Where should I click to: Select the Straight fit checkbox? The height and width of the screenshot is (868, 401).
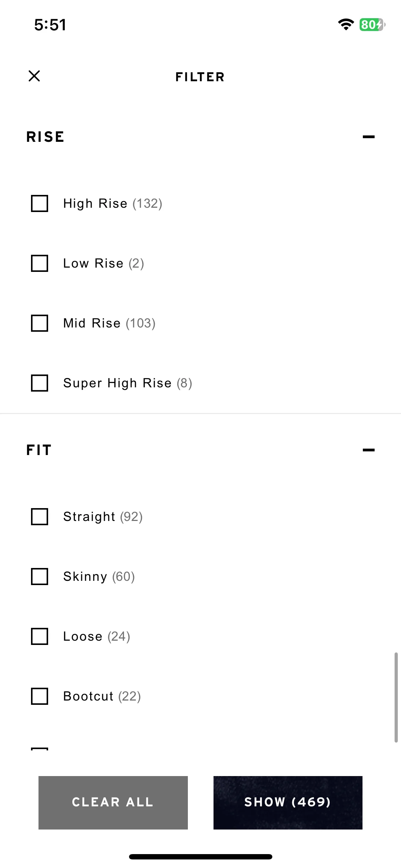40,517
